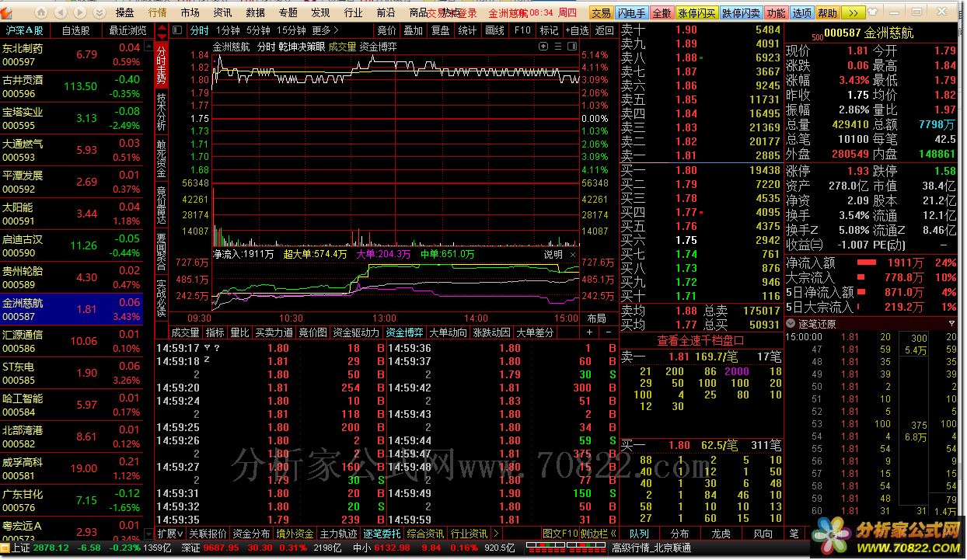Add stock with the +自选 button
Image resolution: width=967 pixels, height=560 pixels.
point(576,30)
